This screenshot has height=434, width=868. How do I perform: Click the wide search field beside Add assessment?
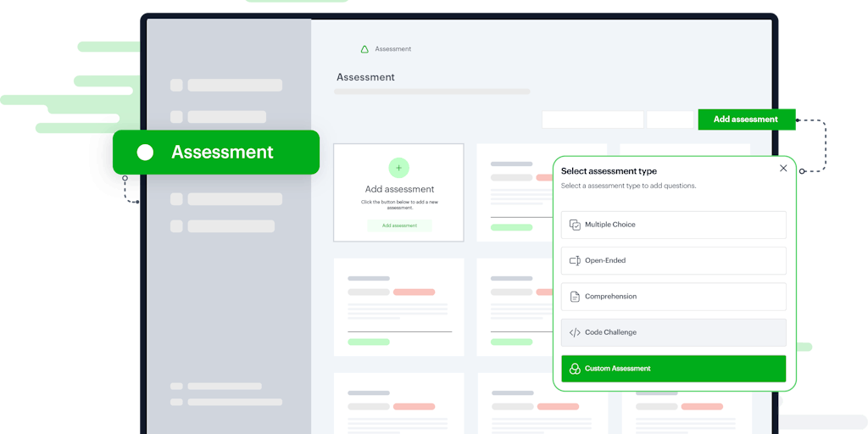pos(593,120)
